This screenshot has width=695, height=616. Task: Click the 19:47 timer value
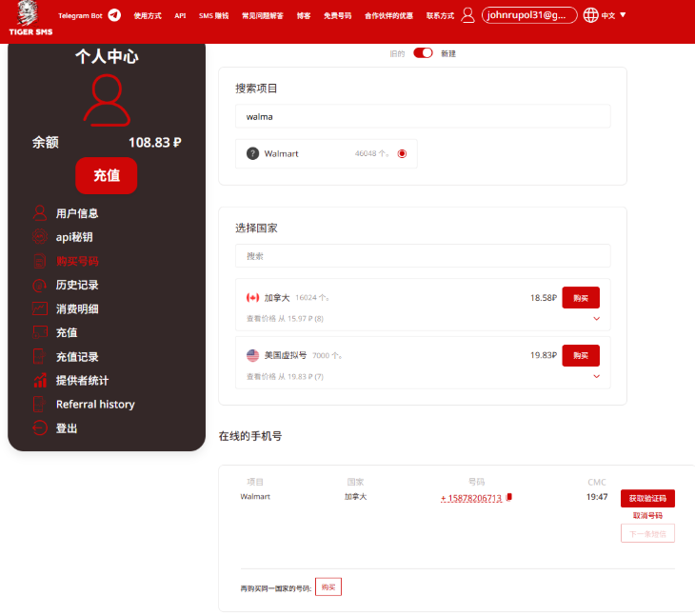coord(597,497)
